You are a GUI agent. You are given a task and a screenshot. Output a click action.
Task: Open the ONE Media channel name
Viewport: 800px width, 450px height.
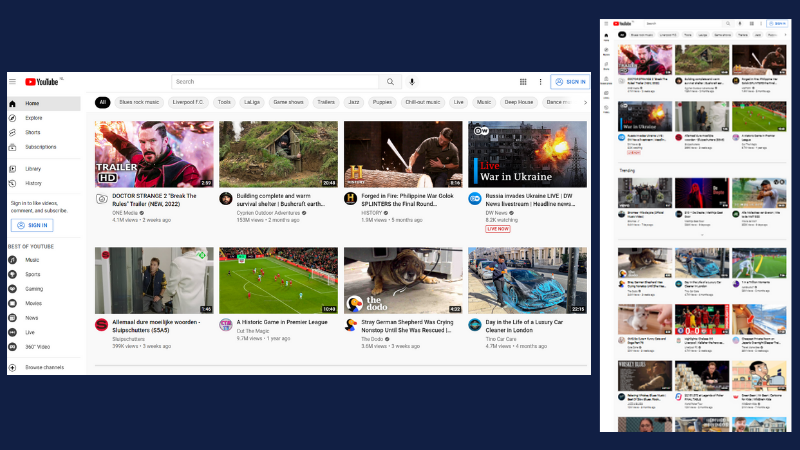125,213
